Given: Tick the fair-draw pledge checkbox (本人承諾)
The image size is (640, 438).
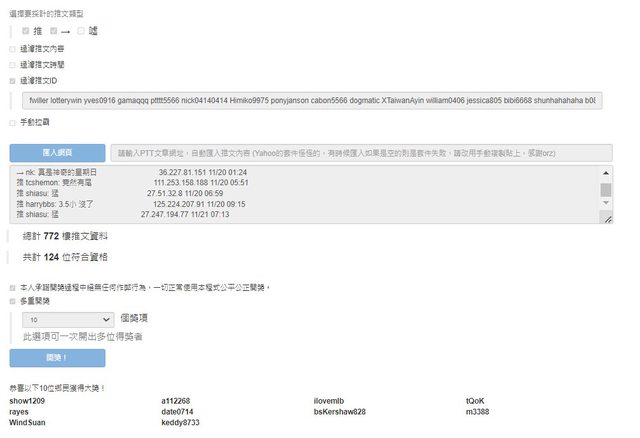Looking at the screenshot, I should [12, 287].
